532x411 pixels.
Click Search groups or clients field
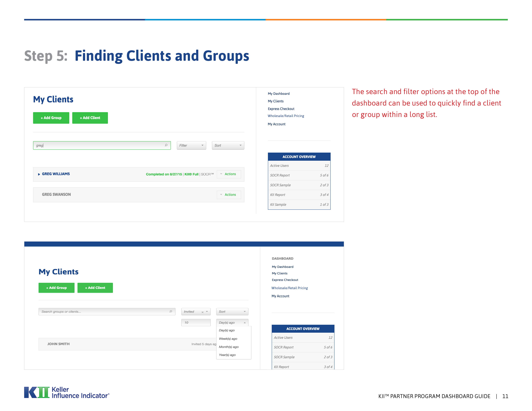click(107, 312)
